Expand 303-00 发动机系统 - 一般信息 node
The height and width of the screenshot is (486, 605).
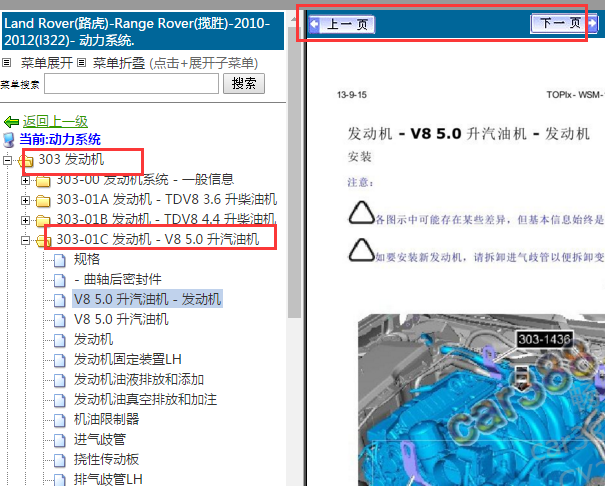(25, 180)
